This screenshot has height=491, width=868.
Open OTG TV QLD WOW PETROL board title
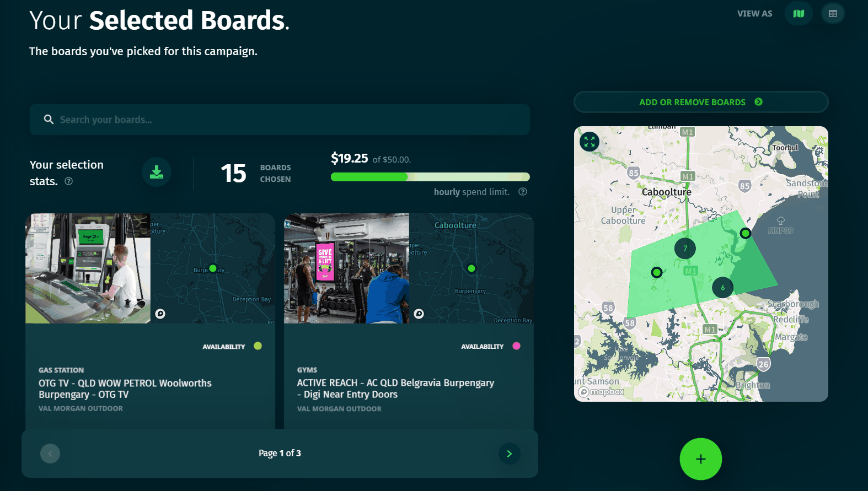pos(125,389)
